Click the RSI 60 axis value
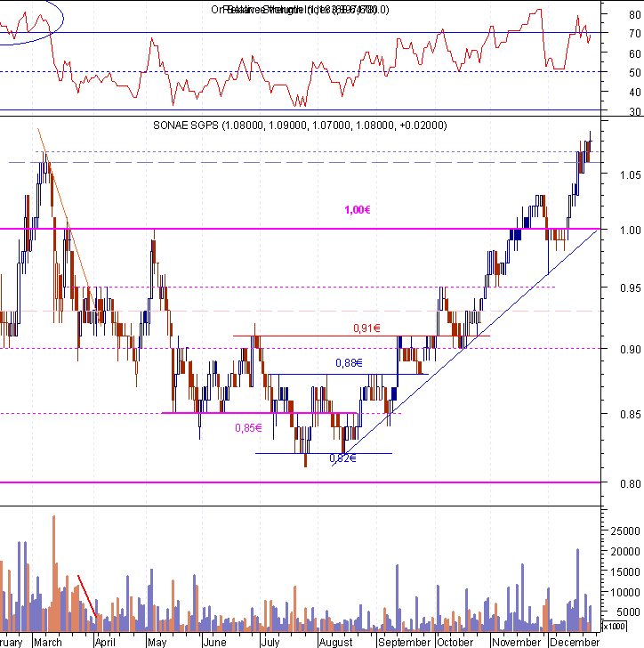Screen dimensions: 644x648 coord(635,53)
